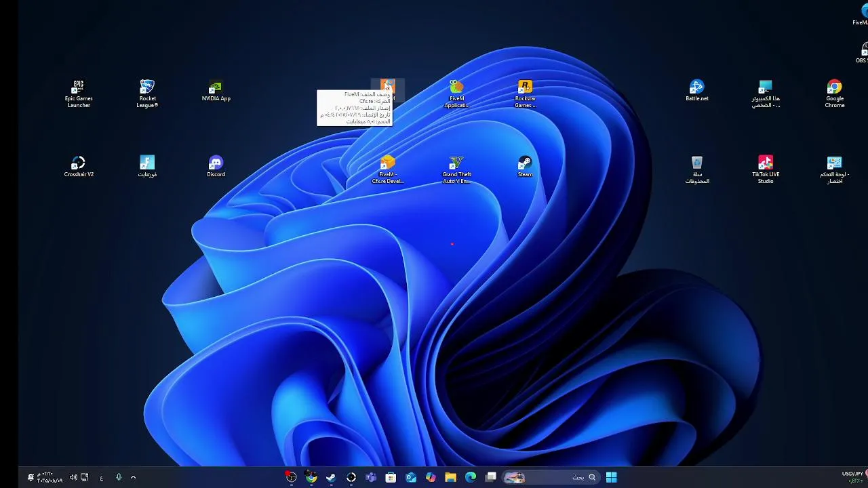Open notifications bell in the taskbar

click(31, 477)
